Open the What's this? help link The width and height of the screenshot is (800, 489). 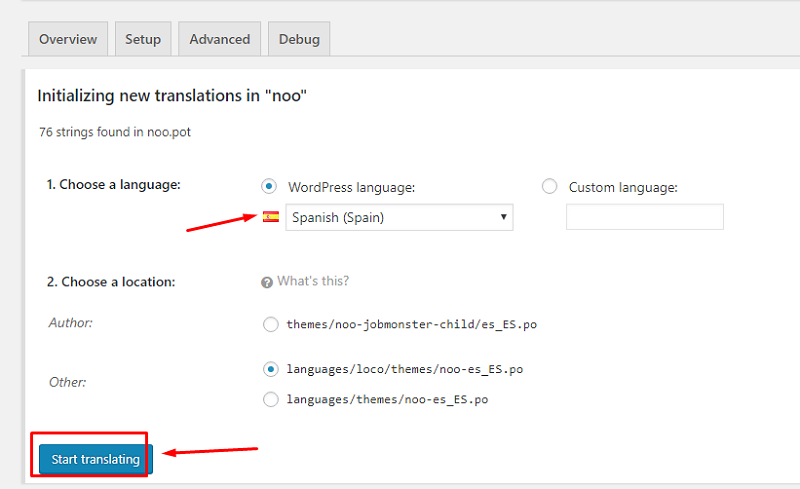click(x=313, y=281)
